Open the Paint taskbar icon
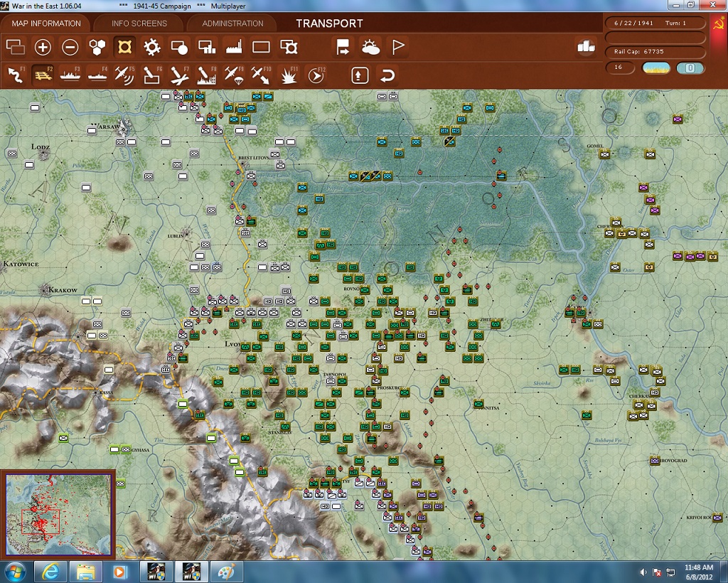Image resolution: width=728 pixels, height=583 pixels. click(226, 572)
